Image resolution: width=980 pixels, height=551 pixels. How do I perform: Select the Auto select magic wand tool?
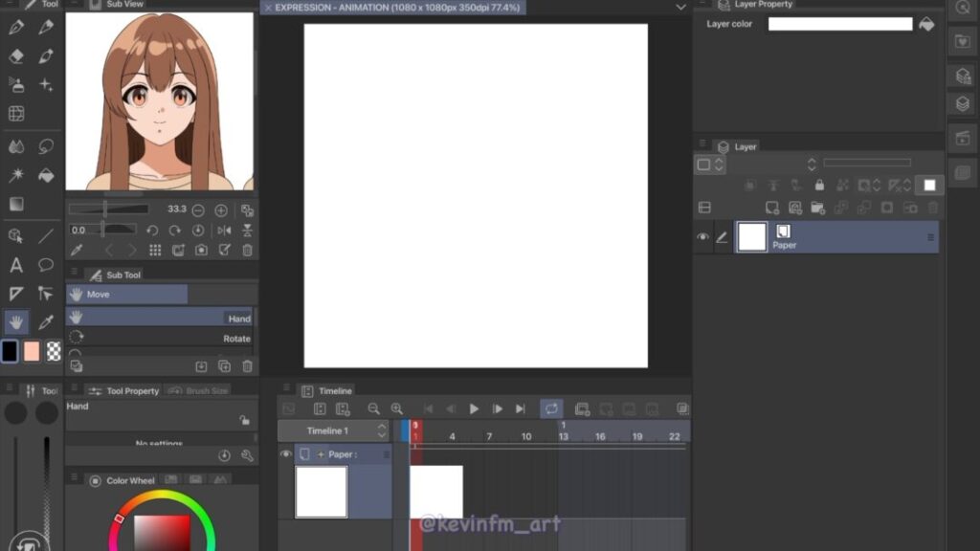click(16, 175)
